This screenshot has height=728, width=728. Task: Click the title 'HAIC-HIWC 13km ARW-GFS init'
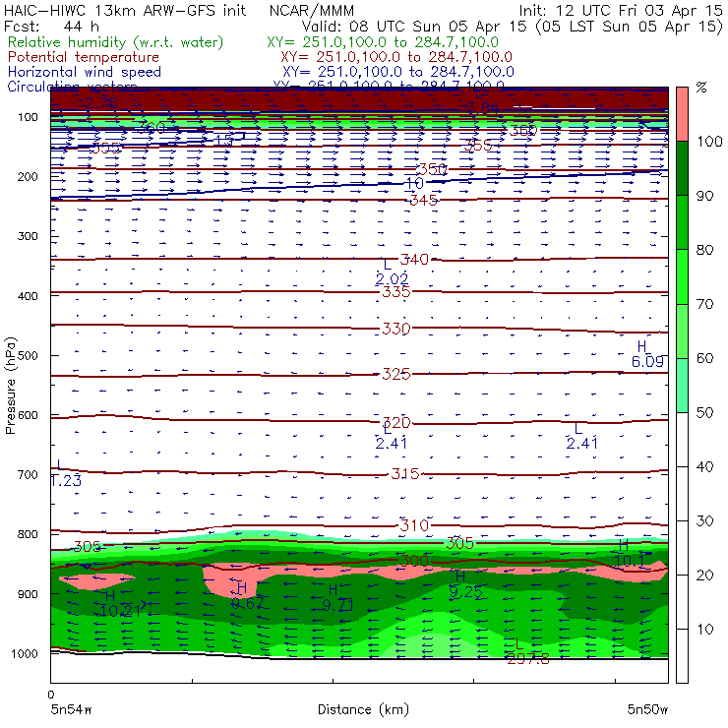point(125,11)
